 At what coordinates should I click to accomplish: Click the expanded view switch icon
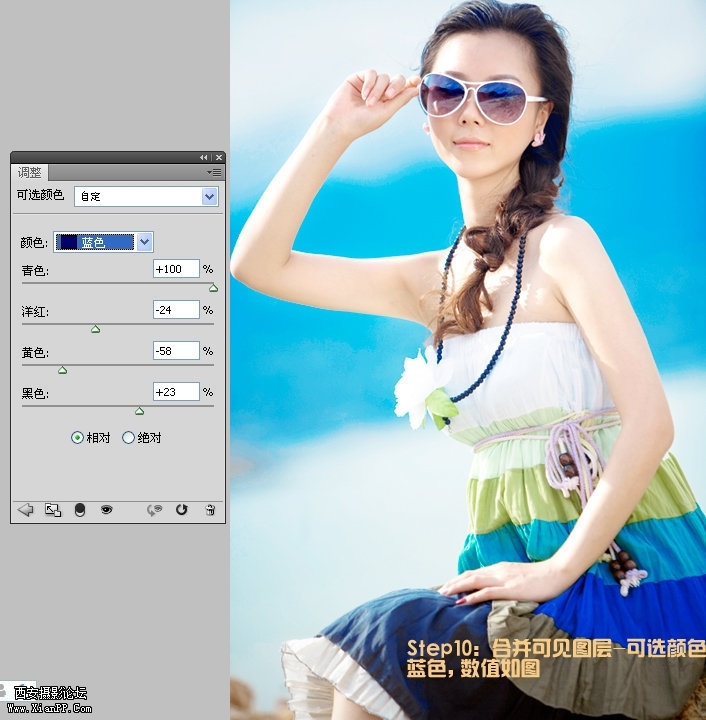pos(53,510)
